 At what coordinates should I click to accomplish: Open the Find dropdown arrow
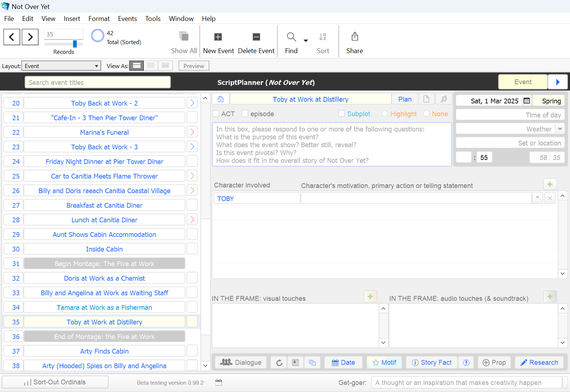click(x=306, y=40)
